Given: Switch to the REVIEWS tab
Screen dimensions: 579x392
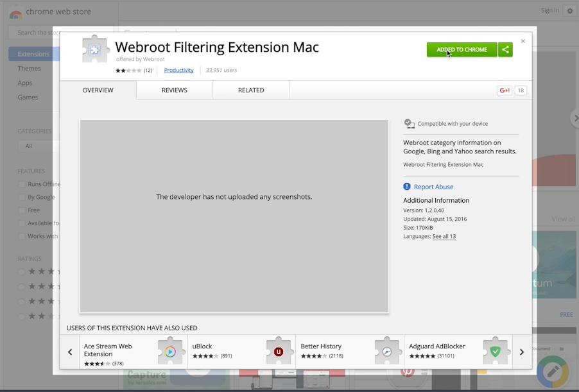Looking at the screenshot, I should coord(173,90).
